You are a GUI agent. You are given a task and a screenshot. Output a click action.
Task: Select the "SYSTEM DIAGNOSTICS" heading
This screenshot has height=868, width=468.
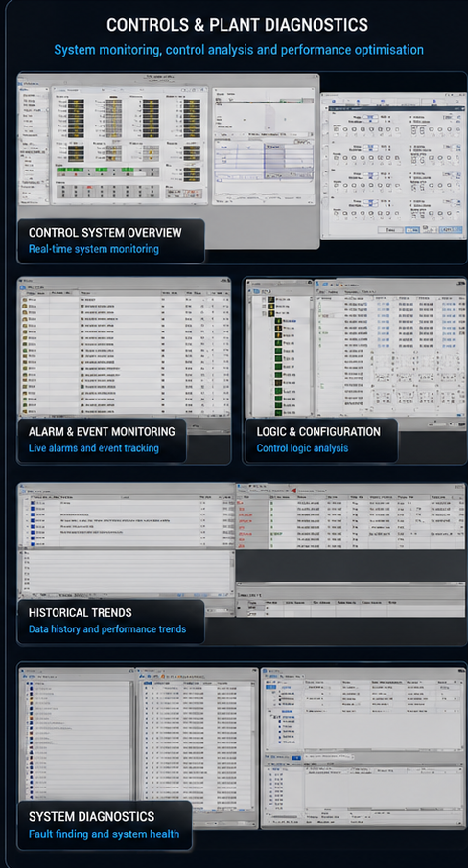[92, 816]
